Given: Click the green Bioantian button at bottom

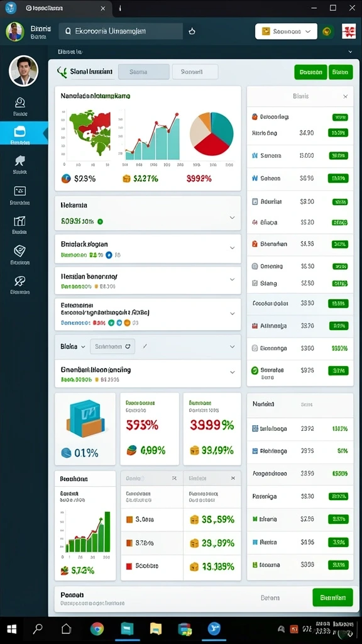Looking at the screenshot, I should pos(332,597).
